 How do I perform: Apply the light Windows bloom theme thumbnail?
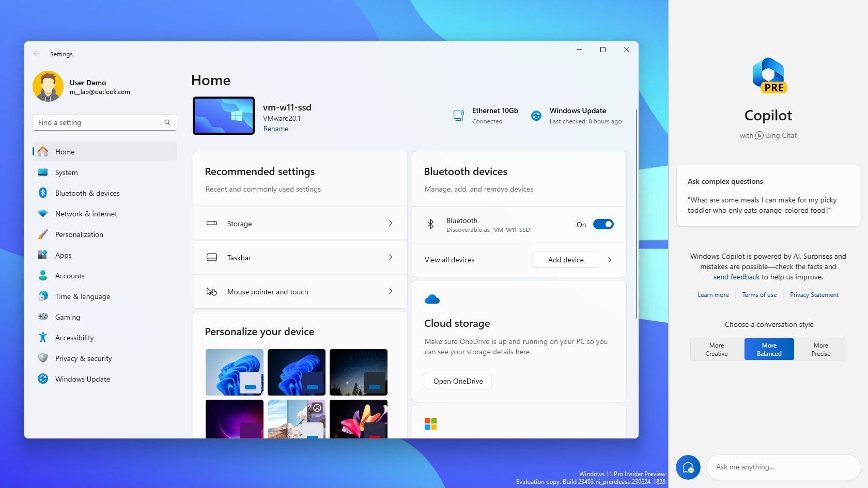click(235, 372)
